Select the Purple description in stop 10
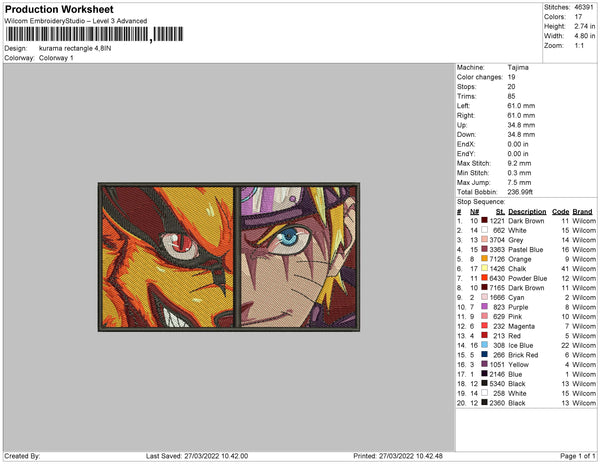Viewport: 600px width, 464px height. (x=518, y=307)
